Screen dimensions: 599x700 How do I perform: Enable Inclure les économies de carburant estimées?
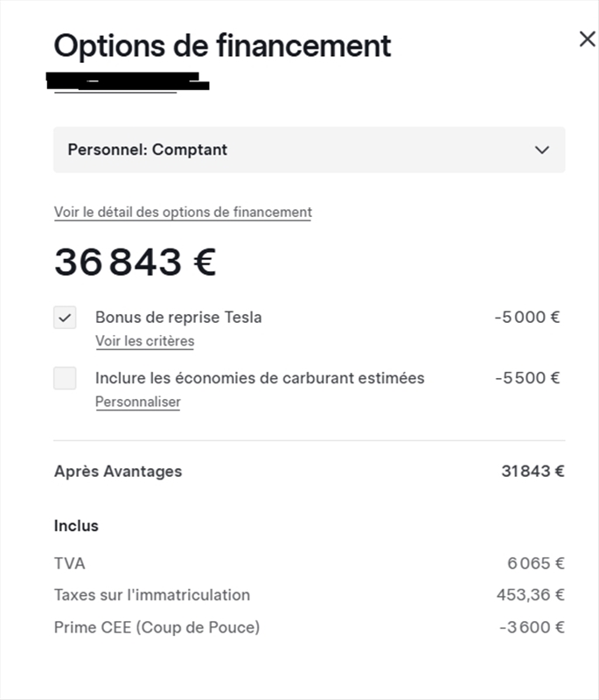pos(64,378)
